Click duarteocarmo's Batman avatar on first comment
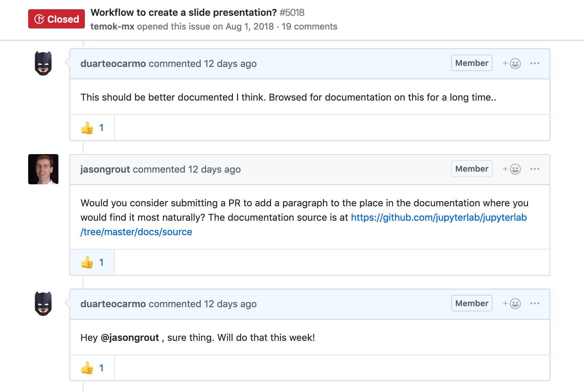The image size is (584, 392). tap(43, 64)
